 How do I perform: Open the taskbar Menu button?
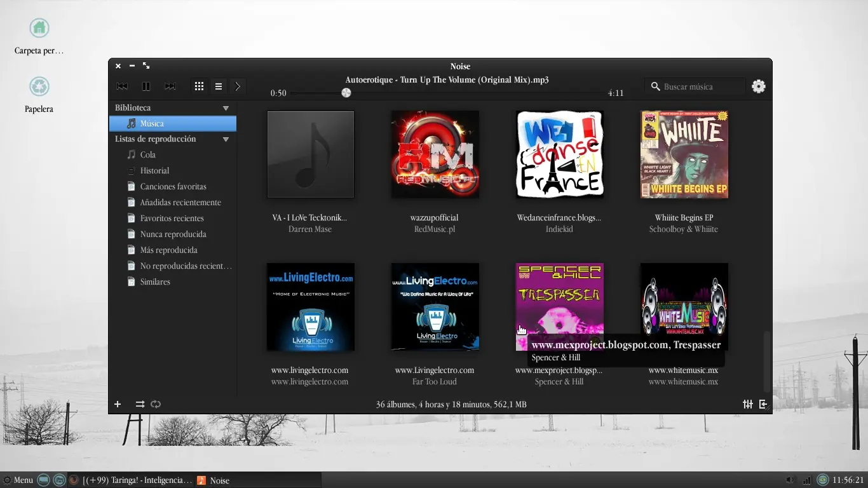[x=18, y=480]
